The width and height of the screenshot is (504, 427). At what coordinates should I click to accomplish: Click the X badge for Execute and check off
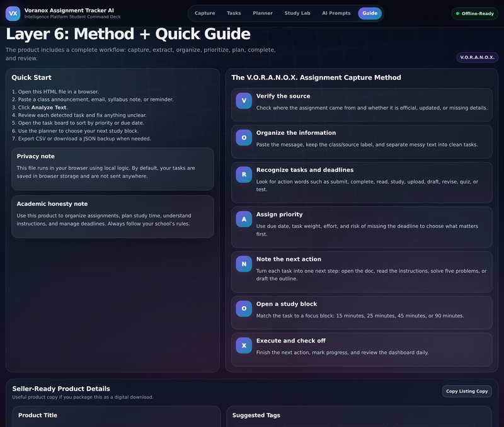pos(244,345)
